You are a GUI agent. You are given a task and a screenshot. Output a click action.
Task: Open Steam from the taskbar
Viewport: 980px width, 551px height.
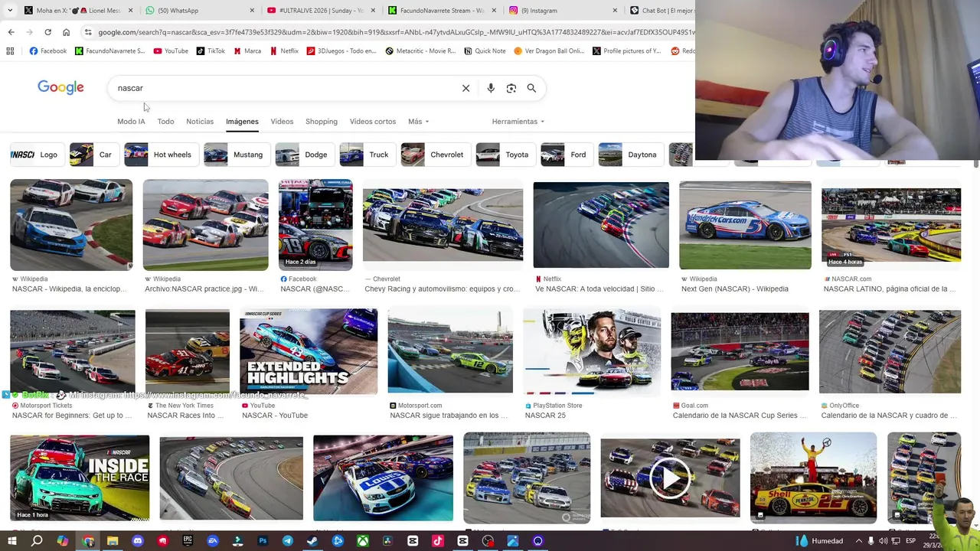pyautogui.click(x=312, y=541)
